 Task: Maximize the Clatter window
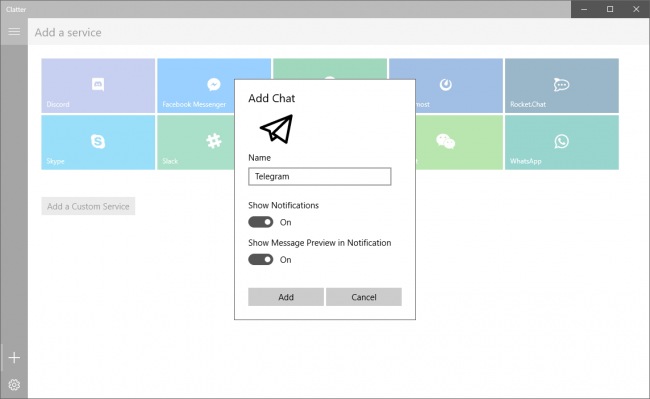(x=610, y=9)
